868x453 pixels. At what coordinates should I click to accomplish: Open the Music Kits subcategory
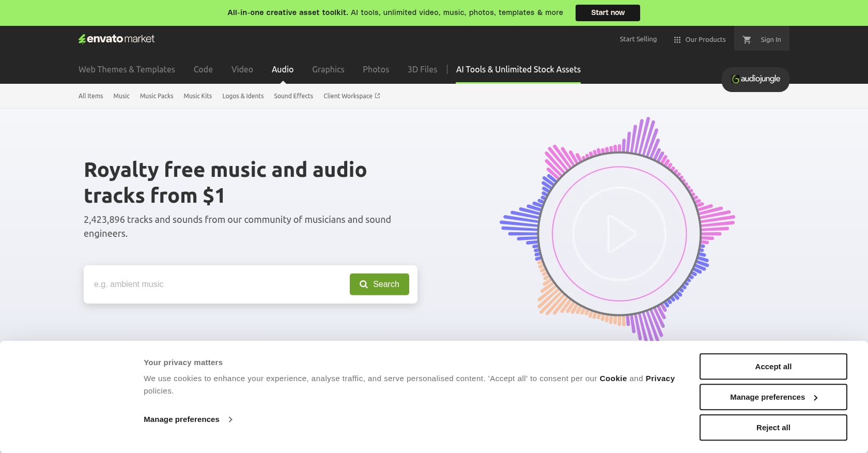(x=198, y=96)
